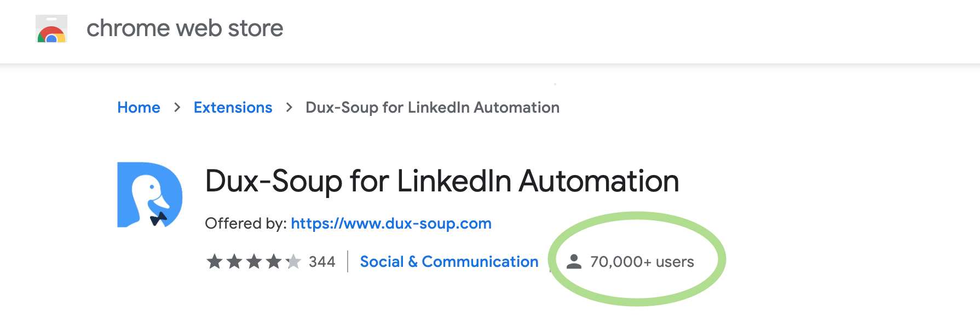This screenshot has height=315, width=980.
Task: Click the fourth rating star
Action: pyautogui.click(x=274, y=261)
